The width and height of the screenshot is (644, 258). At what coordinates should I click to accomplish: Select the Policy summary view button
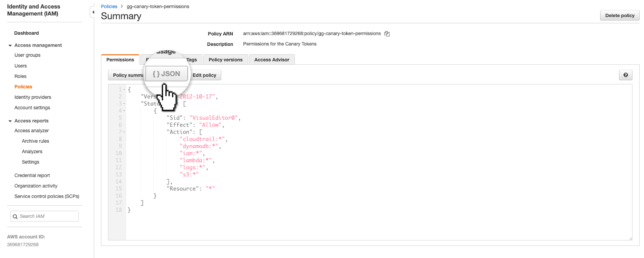(126, 75)
